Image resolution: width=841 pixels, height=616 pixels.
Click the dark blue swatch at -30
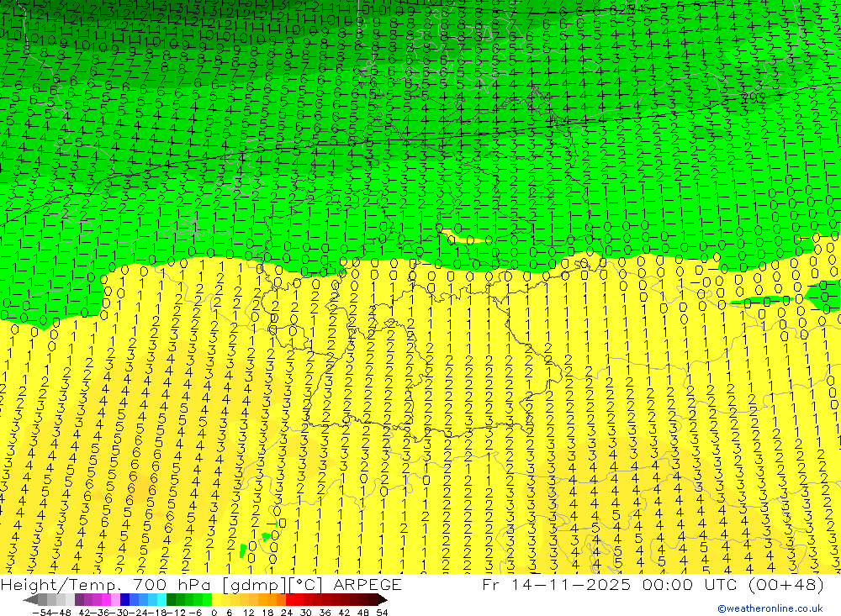click(124, 599)
